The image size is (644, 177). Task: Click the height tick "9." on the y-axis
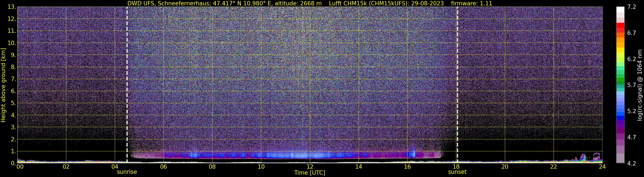click(x=13, y=55)
